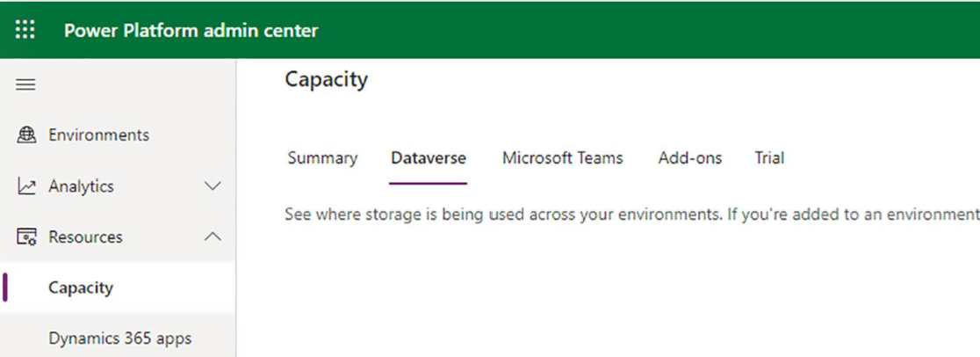
Task: Open the app launcher waffle icon
Action: click(25, 29)
